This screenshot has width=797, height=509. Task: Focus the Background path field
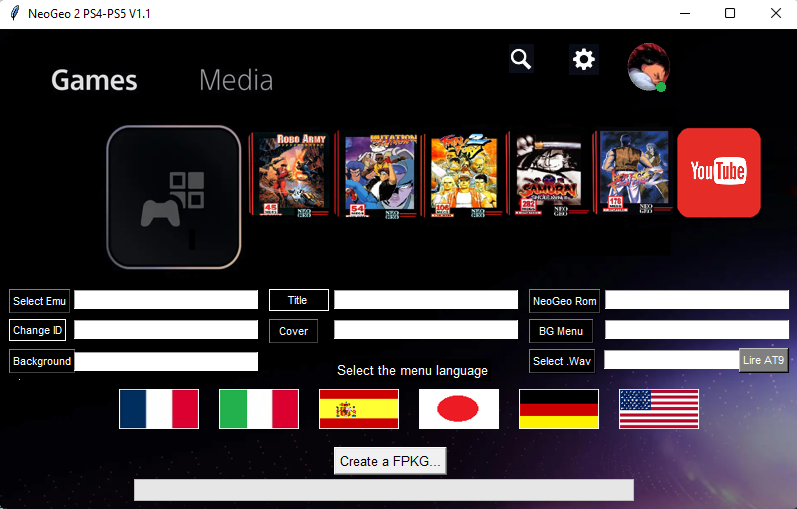point(166,362)
